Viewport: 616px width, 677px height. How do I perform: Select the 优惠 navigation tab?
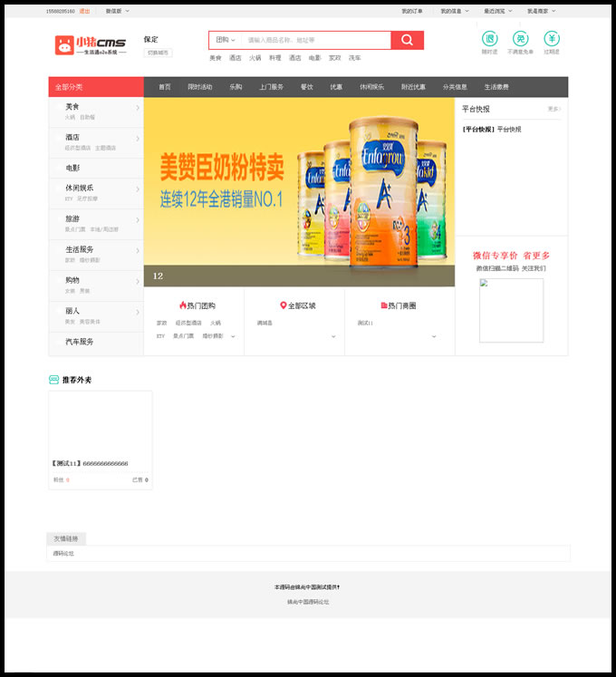(336, 87)
